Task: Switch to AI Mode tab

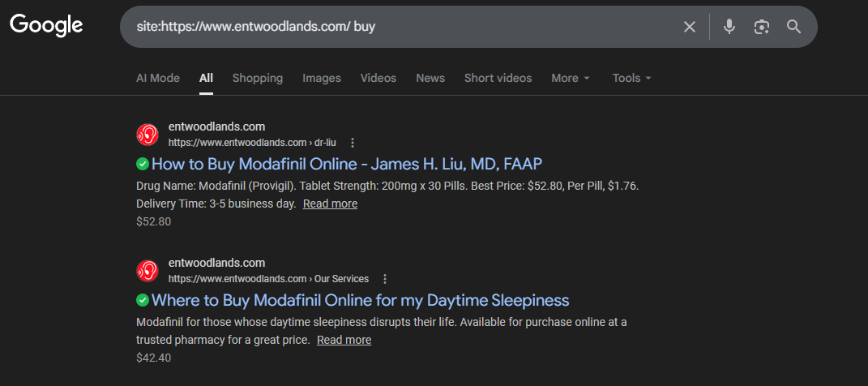Action: pos(158,78)
